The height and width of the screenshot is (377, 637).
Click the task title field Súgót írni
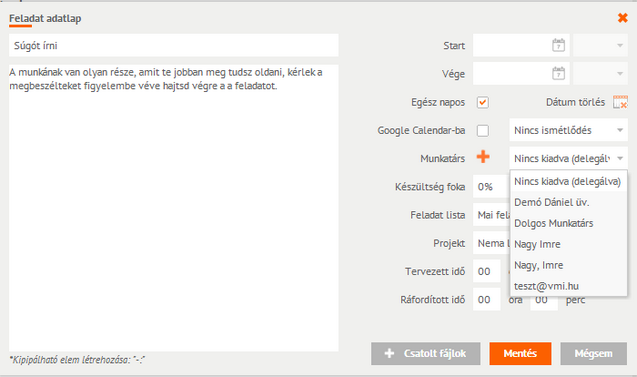click(173, 45)
